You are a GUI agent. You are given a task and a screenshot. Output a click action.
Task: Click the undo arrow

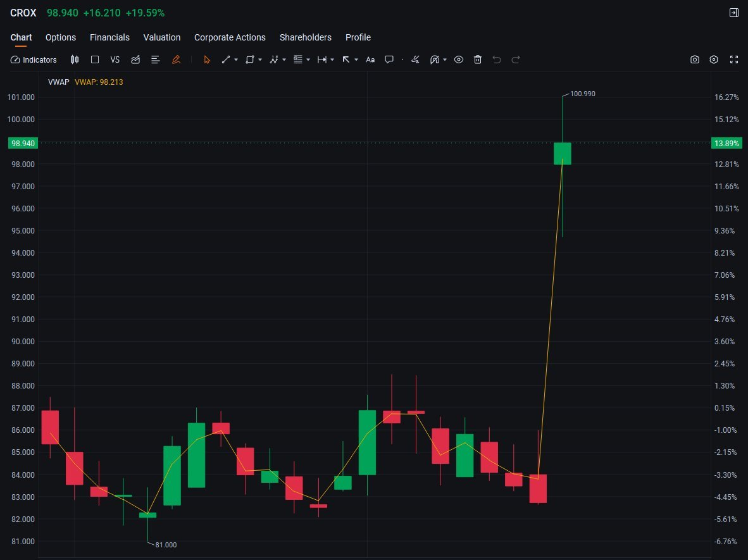click(497, 59)
